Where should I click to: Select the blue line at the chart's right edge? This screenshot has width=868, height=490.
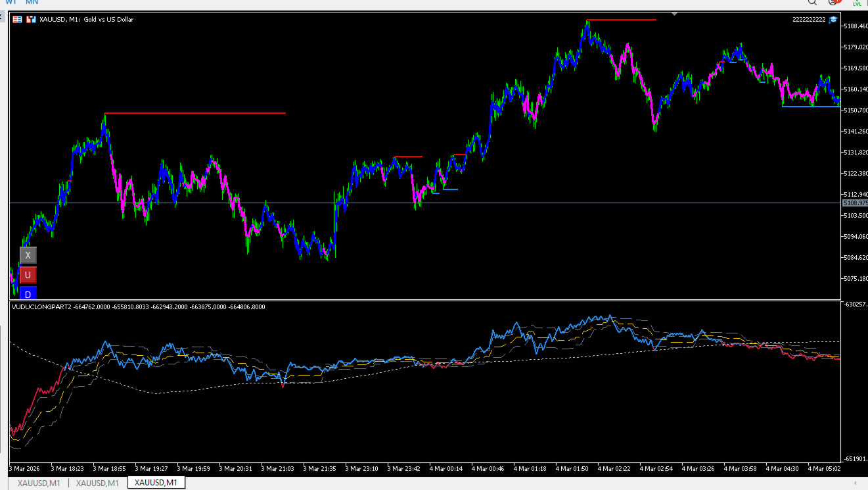[x=811, y=106]
